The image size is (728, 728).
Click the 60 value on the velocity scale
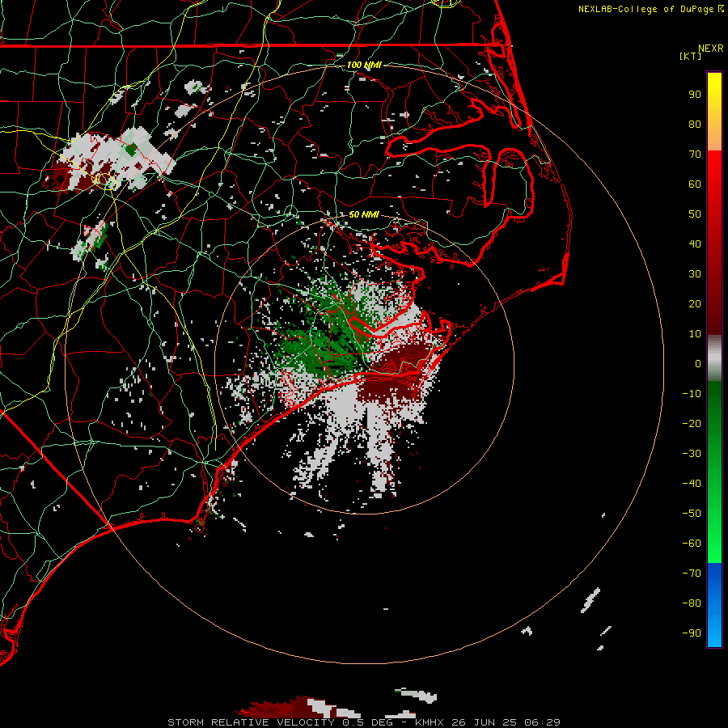(x=695, y=184)
